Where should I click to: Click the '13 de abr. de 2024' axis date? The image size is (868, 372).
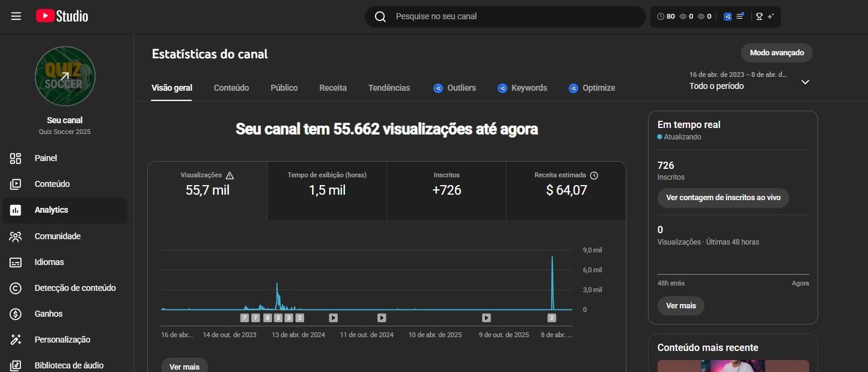click(298, 335)
